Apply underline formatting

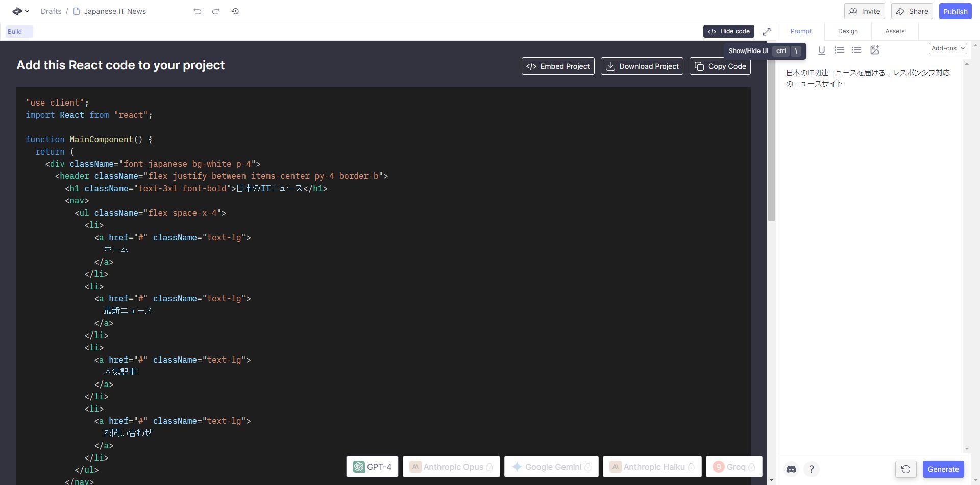tap(822, 50)
